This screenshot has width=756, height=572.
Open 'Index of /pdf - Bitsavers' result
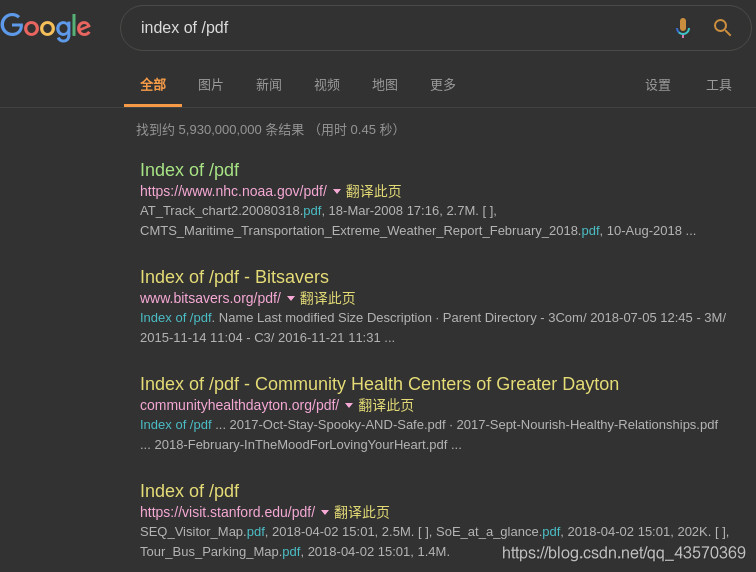pos(234,277)
